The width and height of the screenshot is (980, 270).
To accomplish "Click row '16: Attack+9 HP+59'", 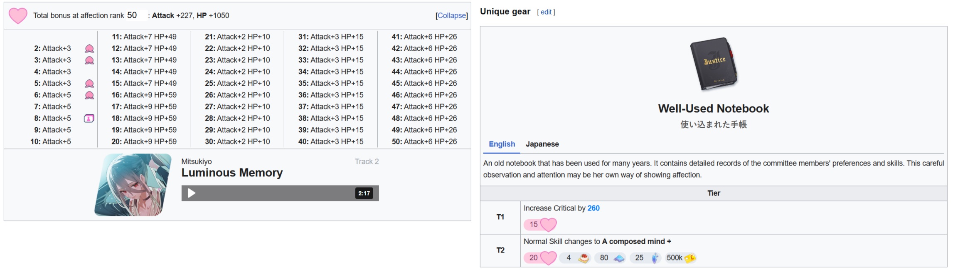I will pos(144,95).
